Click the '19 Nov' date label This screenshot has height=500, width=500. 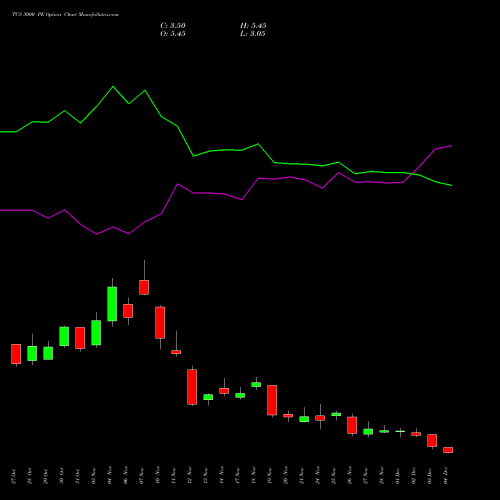tap(270, 476)
